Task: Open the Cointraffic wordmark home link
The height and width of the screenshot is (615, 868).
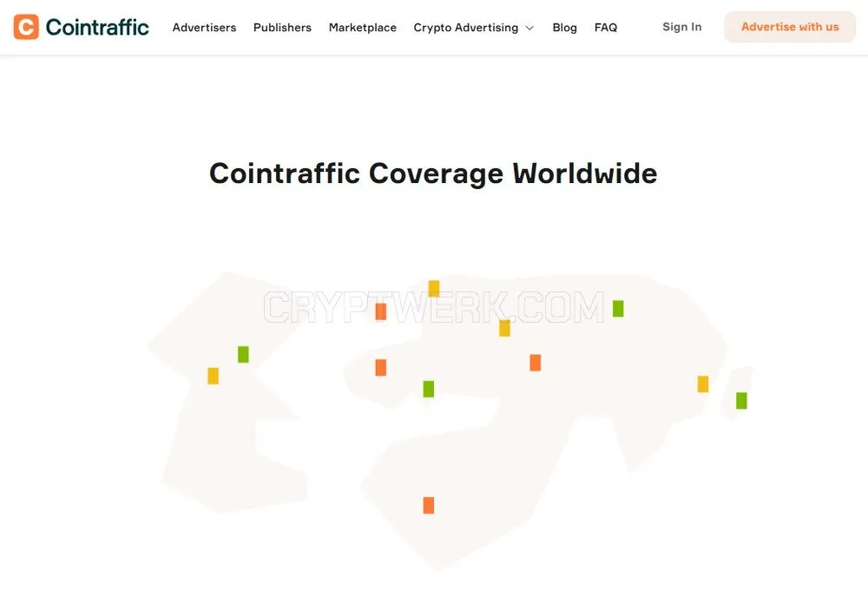Action: click(97, 27)
